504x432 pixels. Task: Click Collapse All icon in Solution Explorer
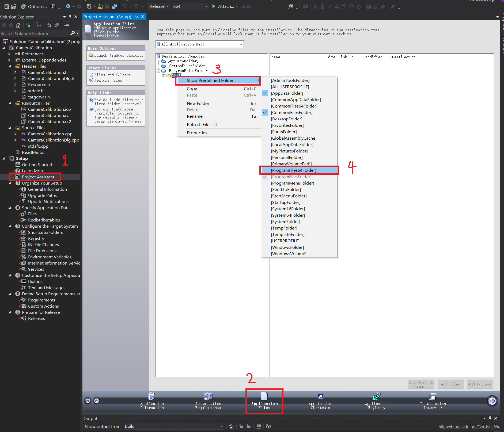pyautogui.click(x=56, y=25)
